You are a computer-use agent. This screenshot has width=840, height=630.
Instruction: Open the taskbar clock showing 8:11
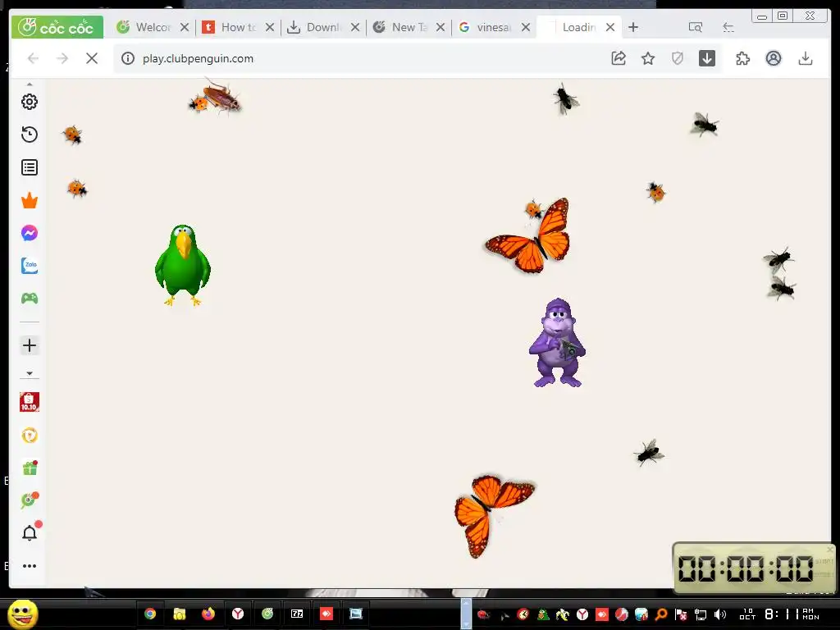click(779, 614)
